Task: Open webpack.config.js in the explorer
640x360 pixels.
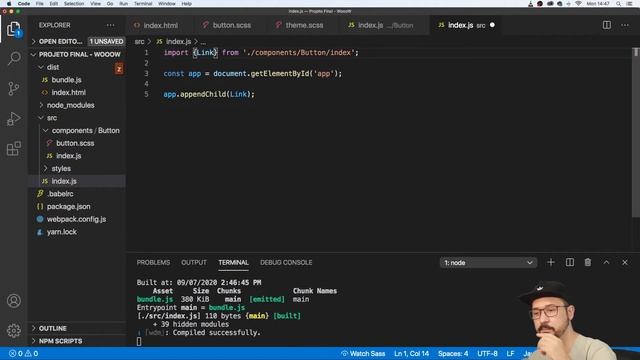Action: pos(77,219)
